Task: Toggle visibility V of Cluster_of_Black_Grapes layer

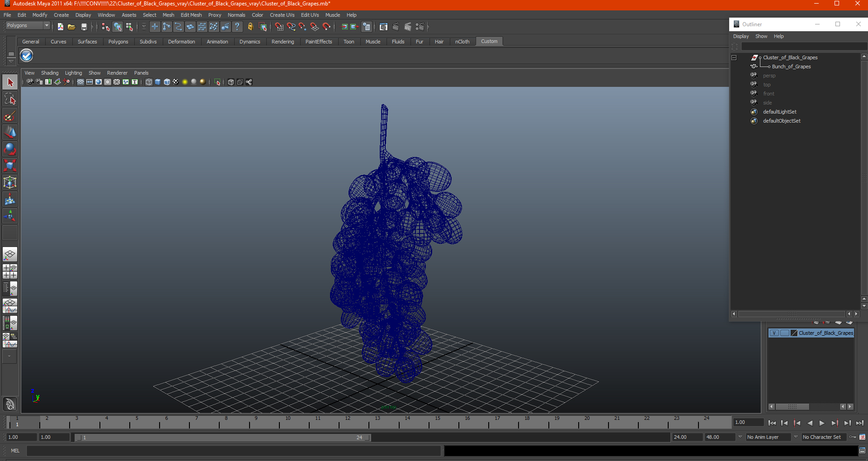Action: pyautogui.click(x=774, y=333)
